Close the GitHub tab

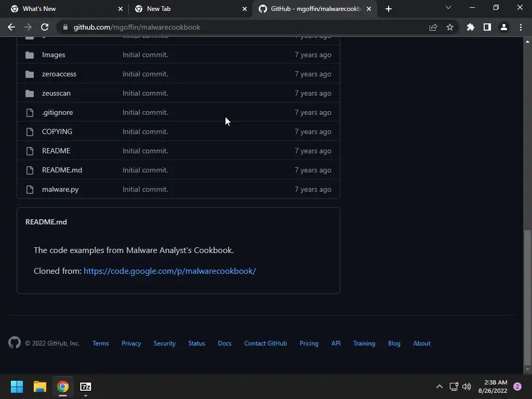tap(369, 9)
